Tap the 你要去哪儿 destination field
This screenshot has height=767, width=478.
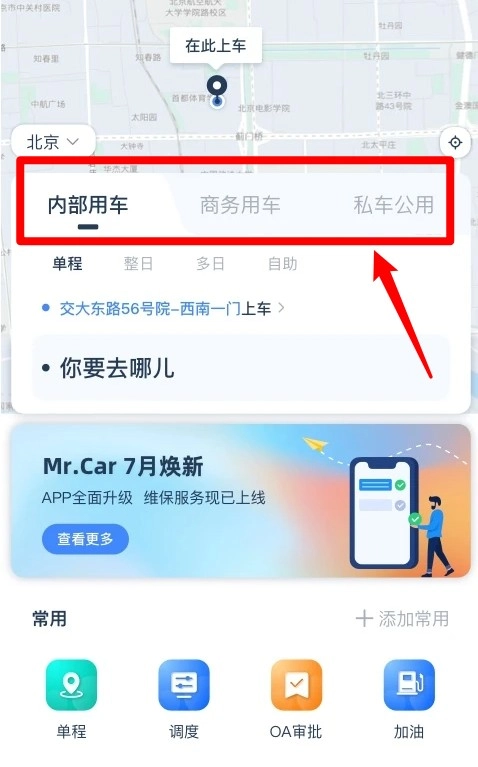click(x=241, y=368)
